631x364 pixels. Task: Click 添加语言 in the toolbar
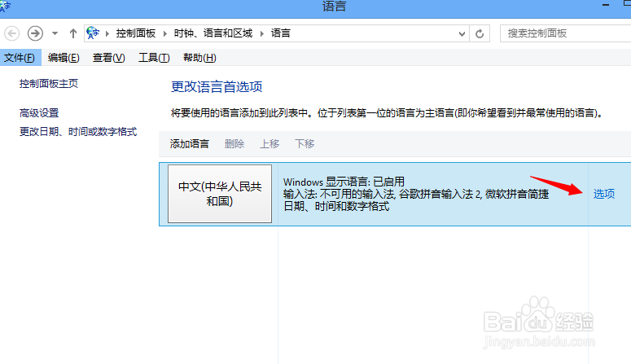click(189, 144)
